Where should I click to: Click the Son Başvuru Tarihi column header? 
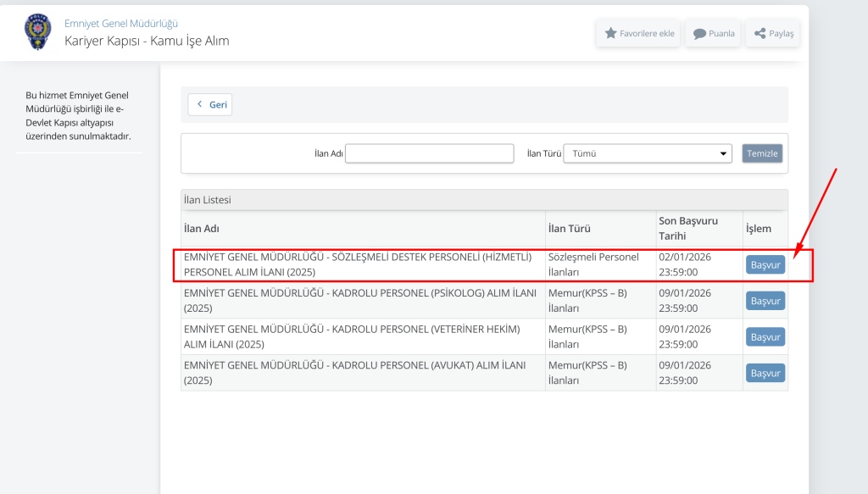click(x=688, y=228)
